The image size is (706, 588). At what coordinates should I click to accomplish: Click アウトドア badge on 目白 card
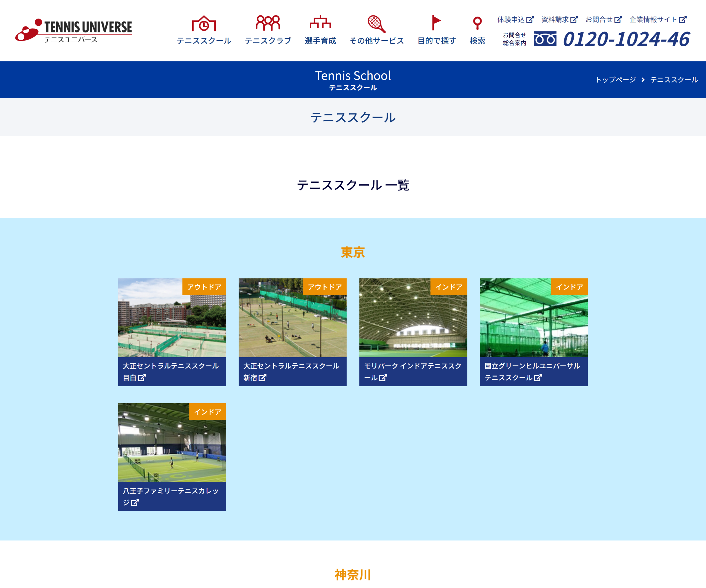pos(204,287)
